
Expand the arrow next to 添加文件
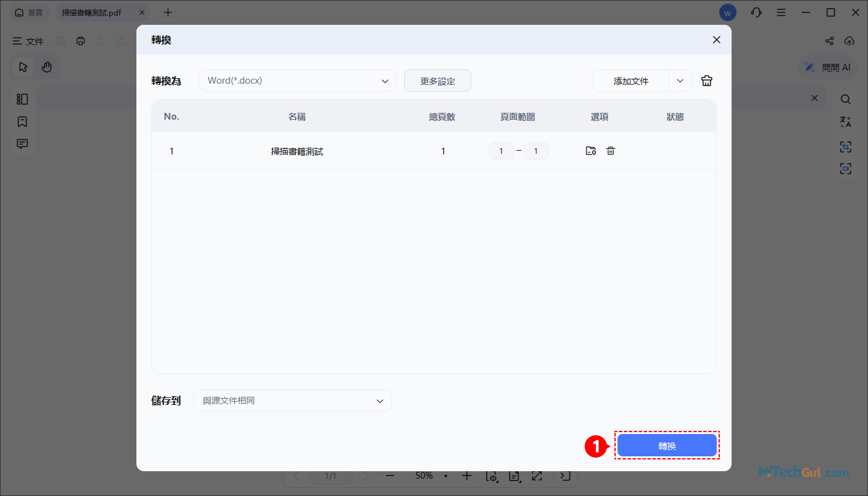pos(680,81)
